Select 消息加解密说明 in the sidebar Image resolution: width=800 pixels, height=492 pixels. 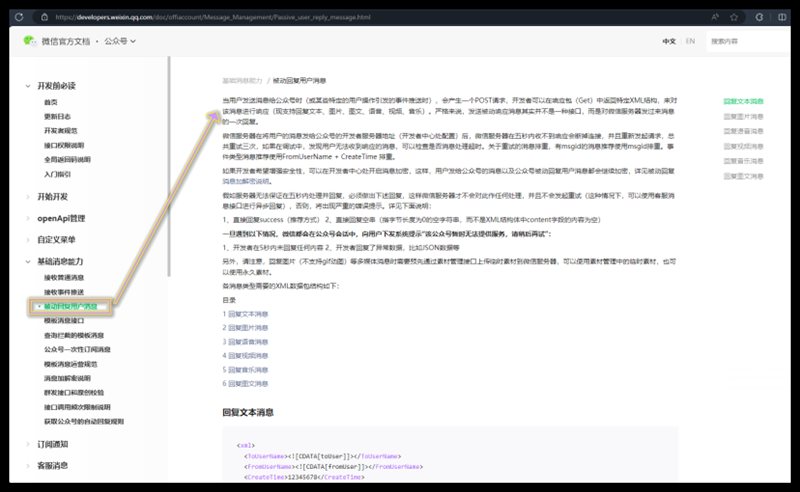[67, 378]
